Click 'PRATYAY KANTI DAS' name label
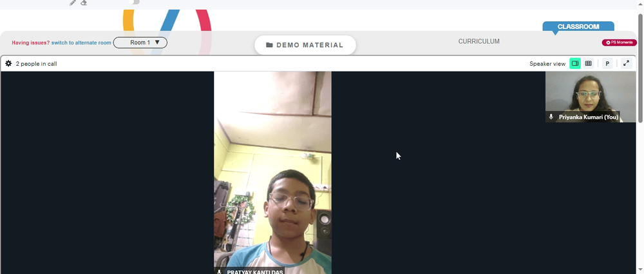Viewport: 644px width, 274px height. pos(255,272)
